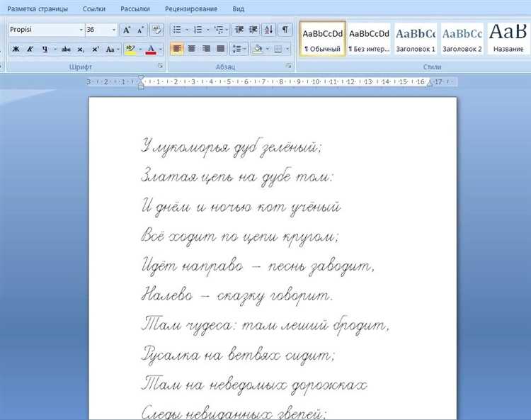This screenshot has height=420, width=531.
Task: Toggle subscript x₂ formatting
Action: pos(81,50)
